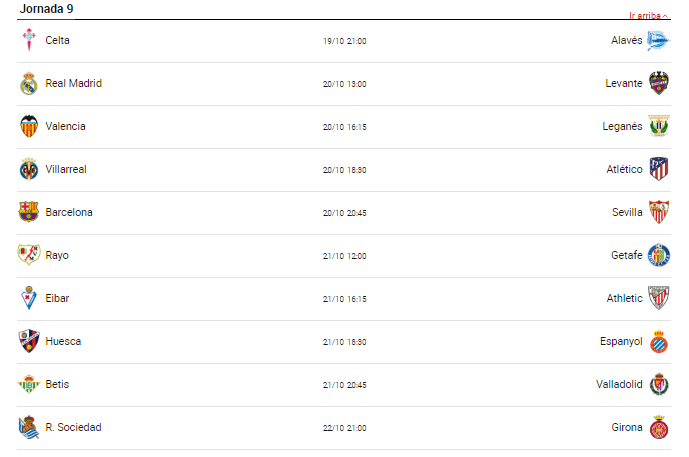Image resolution: width=689 pixels, height=457 pixels.
Task: Click the Real Madrid crest icon
Action: pos(28,83)
